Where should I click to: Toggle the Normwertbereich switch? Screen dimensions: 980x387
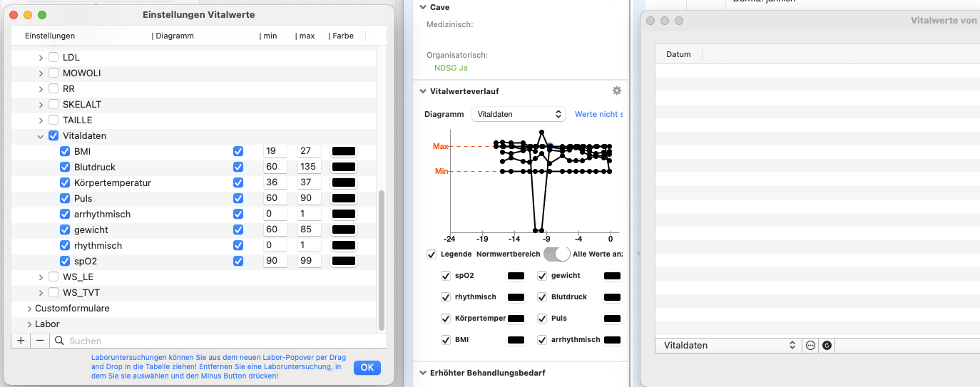coord(557,254)
